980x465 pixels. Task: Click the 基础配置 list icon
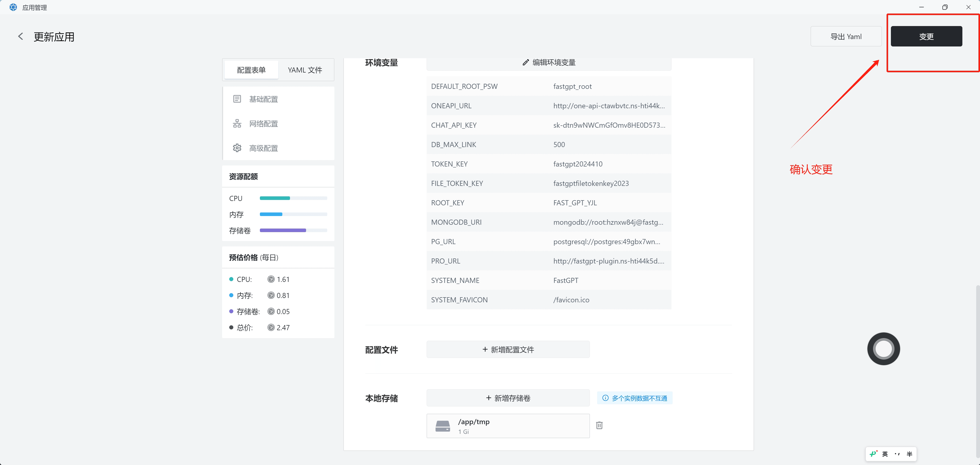coord(237,99)
